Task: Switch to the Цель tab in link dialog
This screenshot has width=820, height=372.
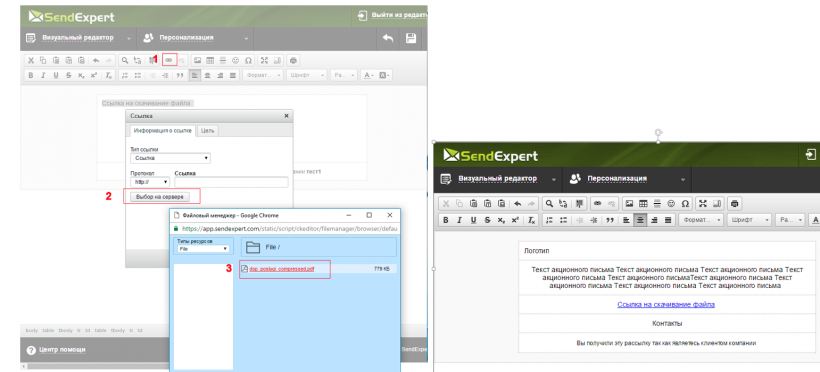Action: [x=208, y=131]
